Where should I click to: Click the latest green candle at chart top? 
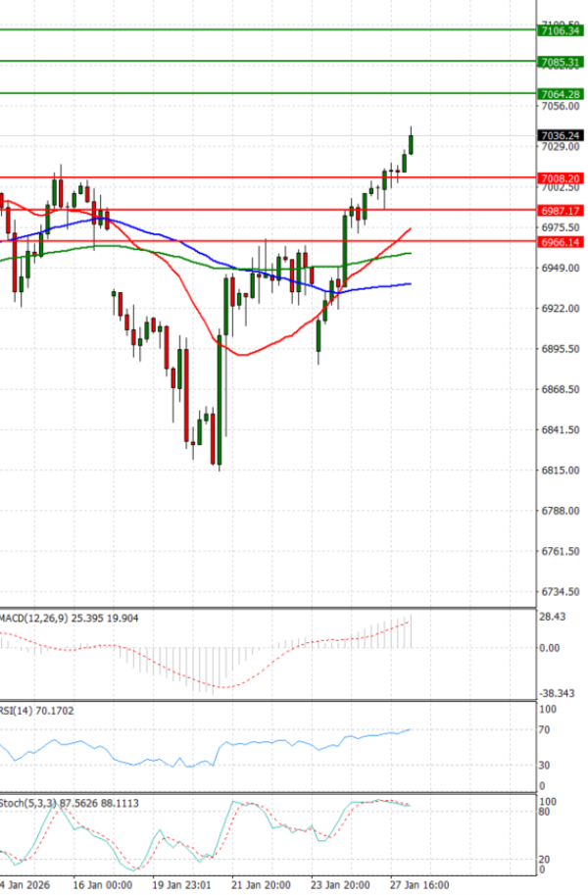(412, 143)
